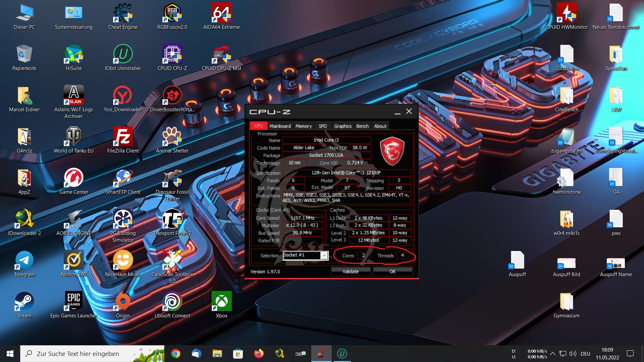Viewport: 644px width, 362px height.
Task: Click OK in the CPU-Z window
Action: (392, 271)
